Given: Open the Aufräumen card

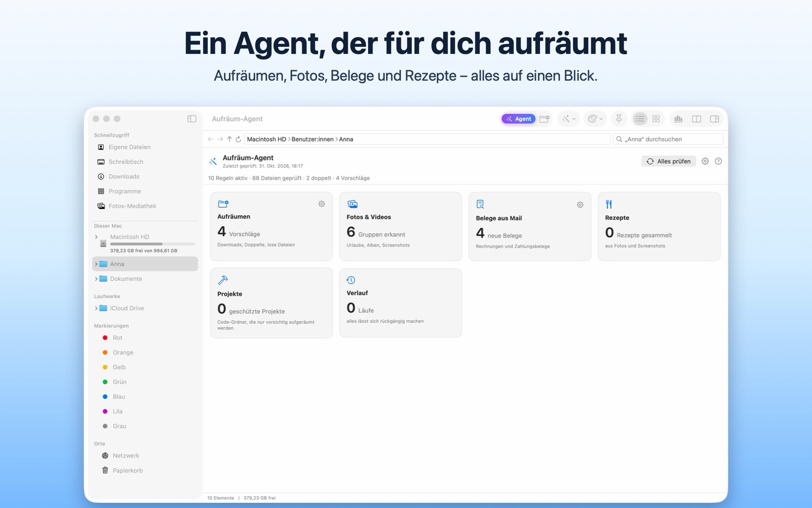Looking at the screenshot, I should click(x=272, y=227).
